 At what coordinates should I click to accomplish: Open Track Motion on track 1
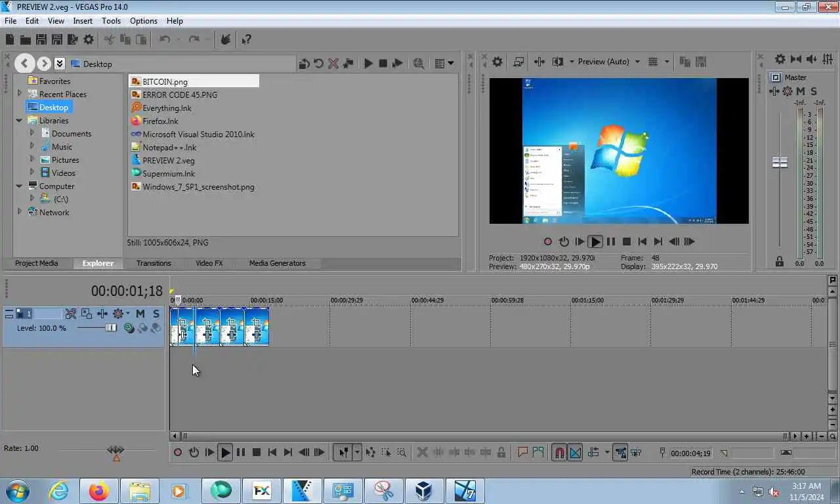tap(87, 314)
